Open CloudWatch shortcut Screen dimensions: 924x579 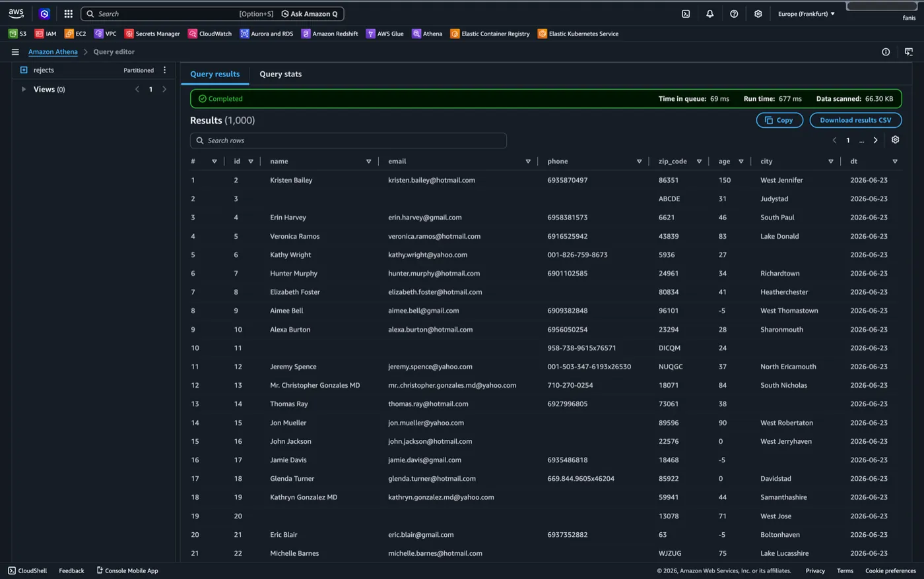click(210, 34)
